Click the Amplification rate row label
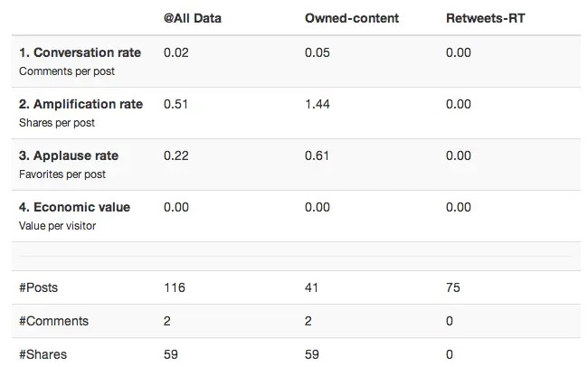The height and width of the screenshot is (367, 588). coord(81,104)
